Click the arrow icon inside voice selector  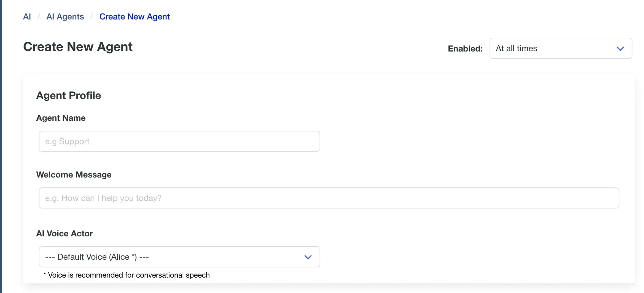[x=308, y=257]
